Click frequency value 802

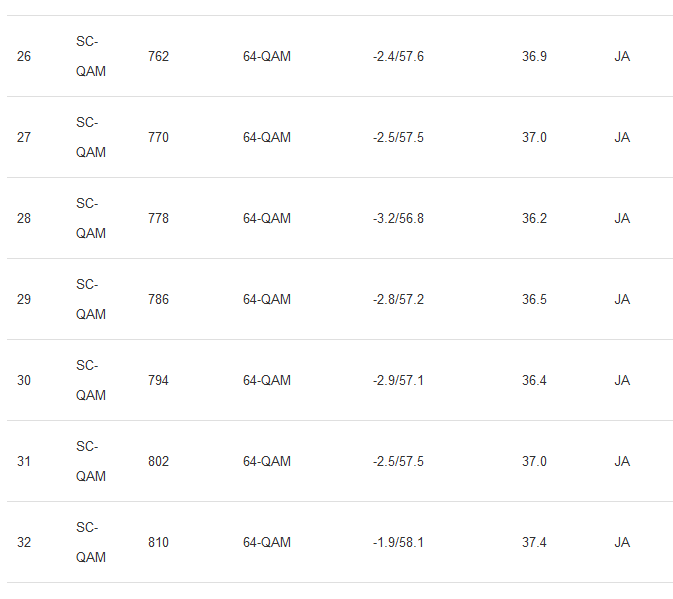[x=158, y=461]
